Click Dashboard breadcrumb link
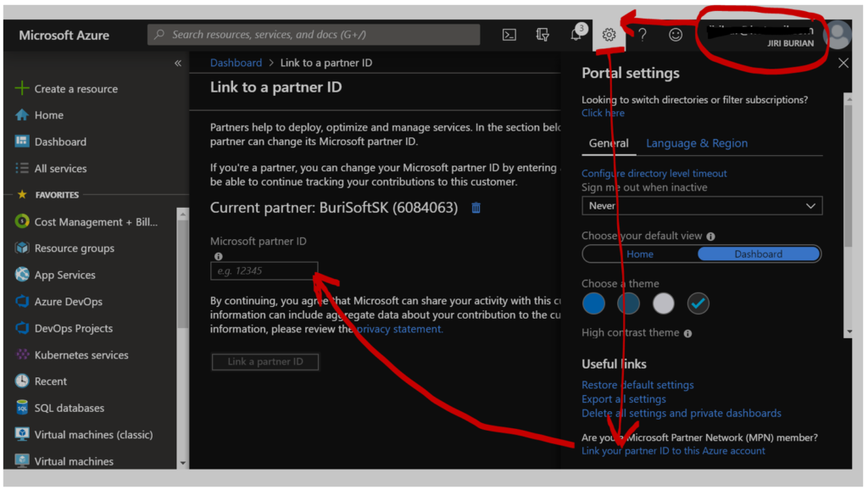The height and width of the screenshot is (490, 868). click(x=236, y=63)
